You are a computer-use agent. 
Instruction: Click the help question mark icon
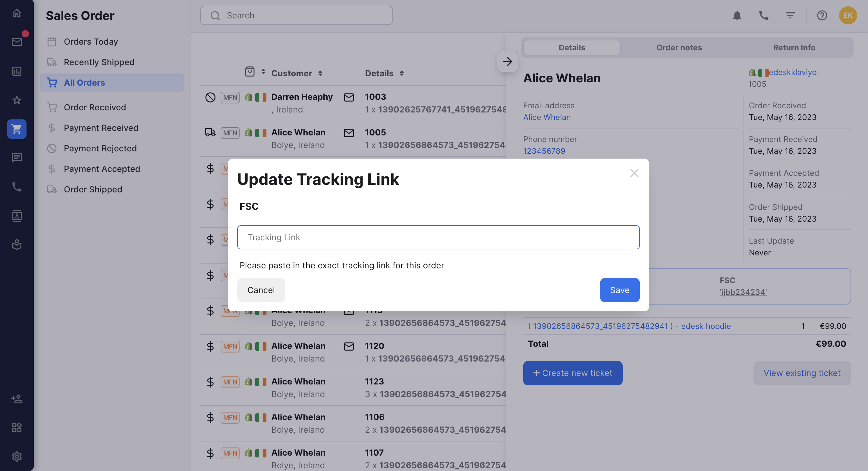click(x=822, y=15)
